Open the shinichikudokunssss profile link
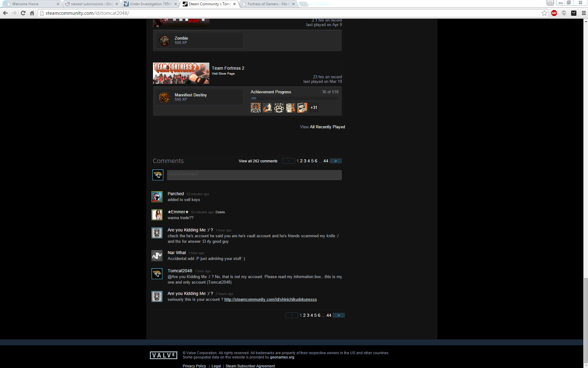This screenshot has width=588, height=368. (x=270, y=300)
